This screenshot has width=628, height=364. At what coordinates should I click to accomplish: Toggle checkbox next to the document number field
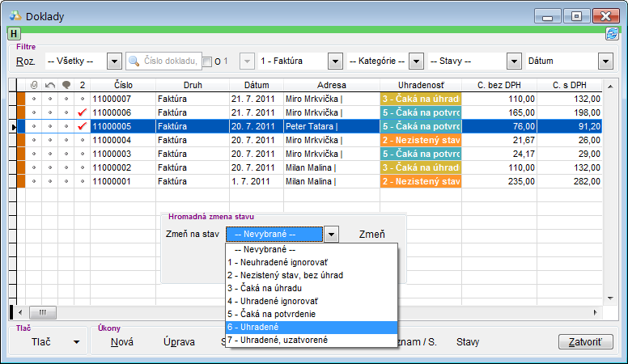[207, 62]
